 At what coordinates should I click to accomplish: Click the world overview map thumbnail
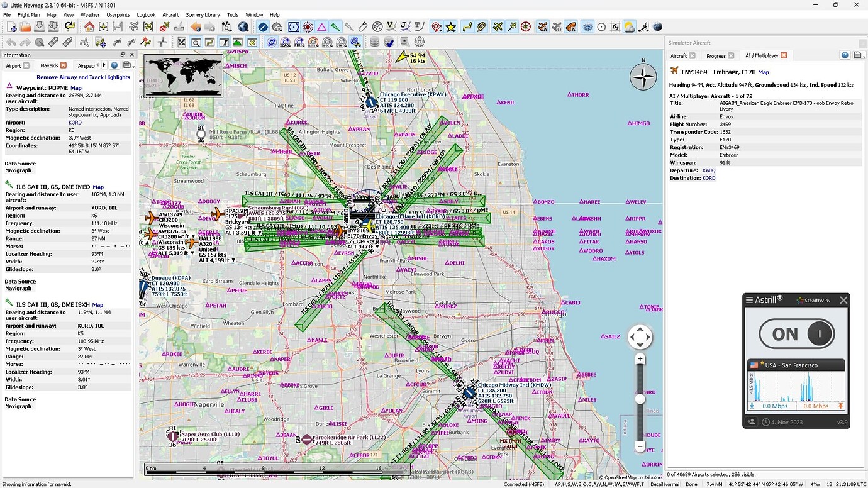click(182, 75)
